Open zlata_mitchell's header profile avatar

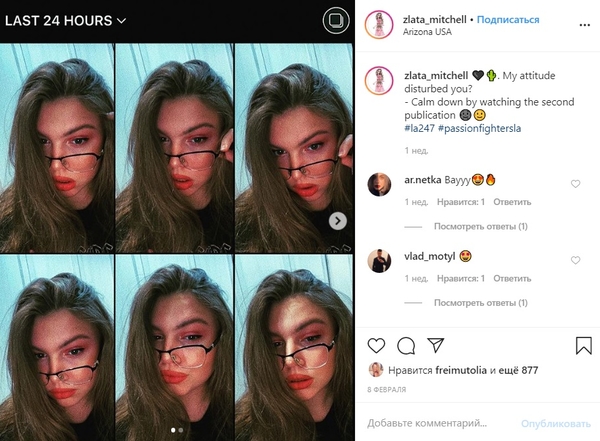379,24
